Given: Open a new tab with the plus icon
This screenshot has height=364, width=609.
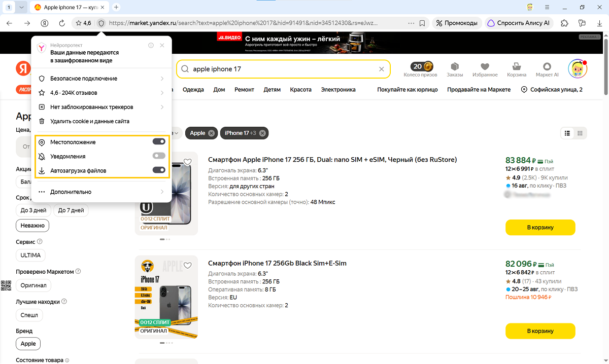Looking at the screenshot, I should tap(116, 7).
